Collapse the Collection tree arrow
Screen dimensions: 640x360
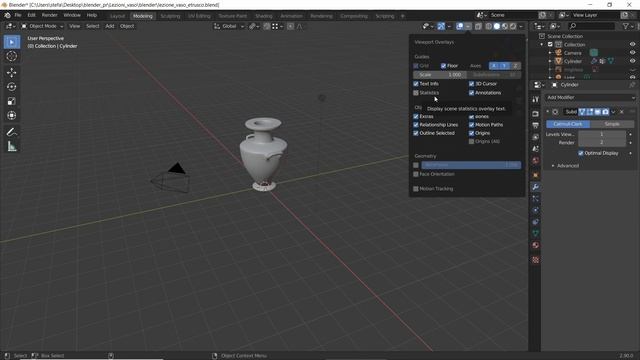pos(542,44)
